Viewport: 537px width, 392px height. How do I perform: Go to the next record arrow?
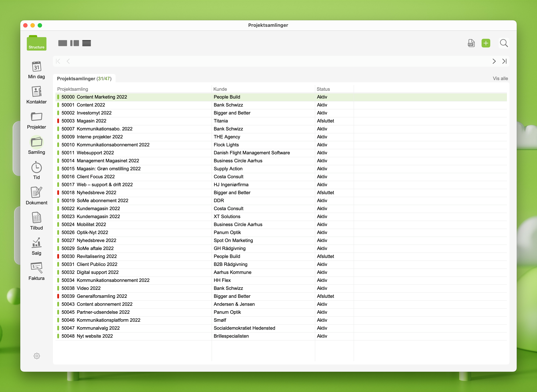[x=494, y=61]
